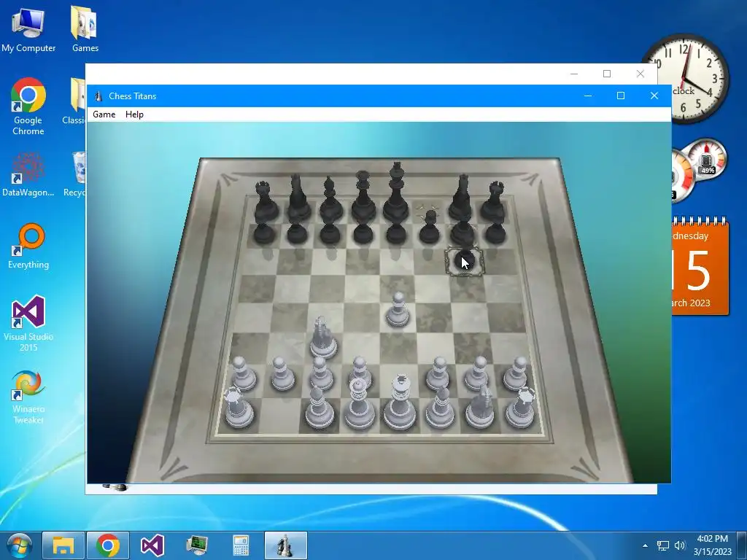Click the black pawn on e7
747x560 pixels.
tap(396, 233)
